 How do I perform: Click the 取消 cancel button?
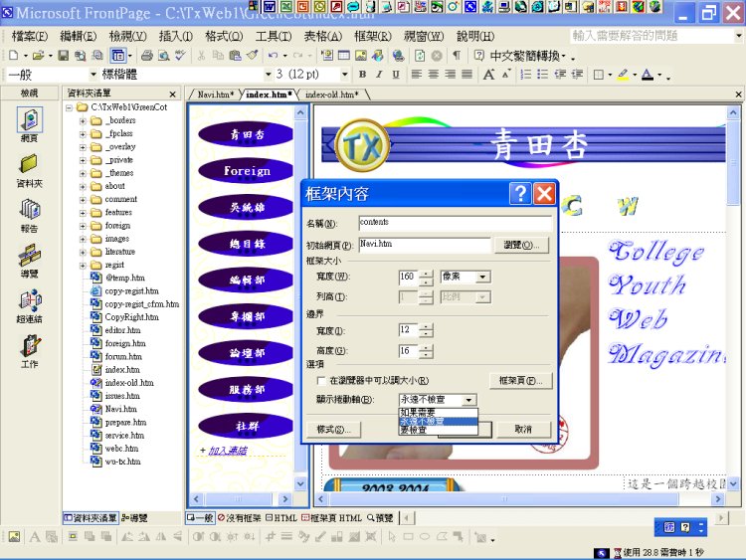[x=523, y=430]
